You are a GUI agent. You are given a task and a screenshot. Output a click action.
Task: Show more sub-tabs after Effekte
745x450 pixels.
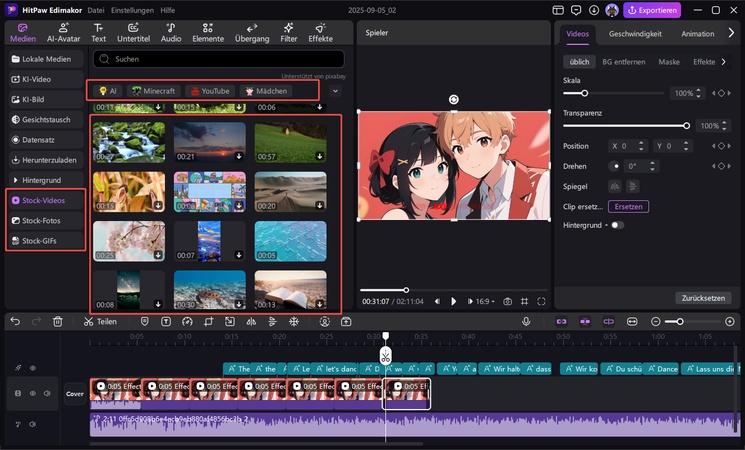coord(724,62)
